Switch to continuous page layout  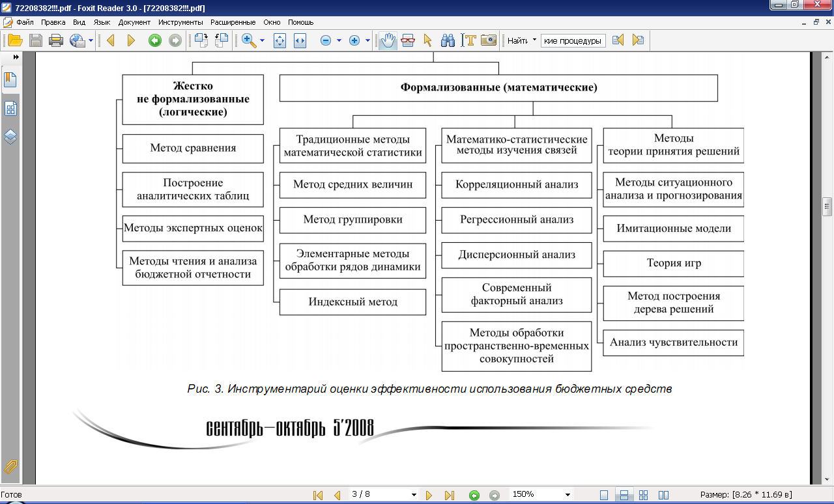pos(624,496)
